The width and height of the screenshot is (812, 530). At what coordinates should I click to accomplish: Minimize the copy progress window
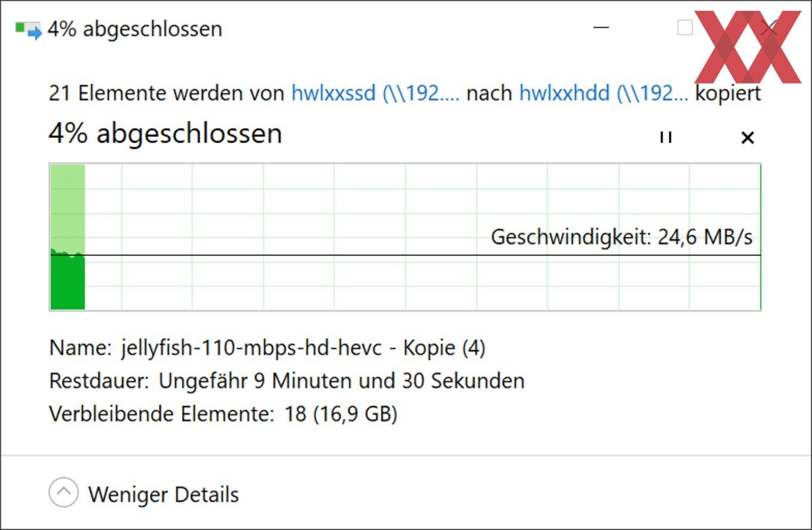click(x=601, y=27)
